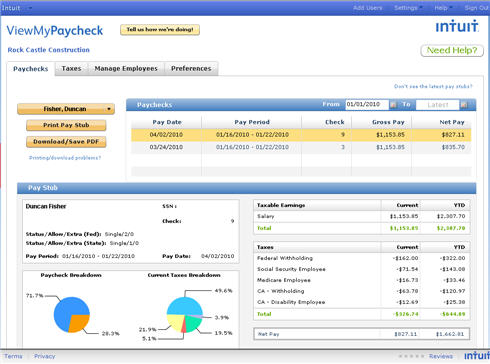The height and width of the screenshot is (364, 490).
Task: Click Sign Out in the top bar
Action: (x=477, y=8)
